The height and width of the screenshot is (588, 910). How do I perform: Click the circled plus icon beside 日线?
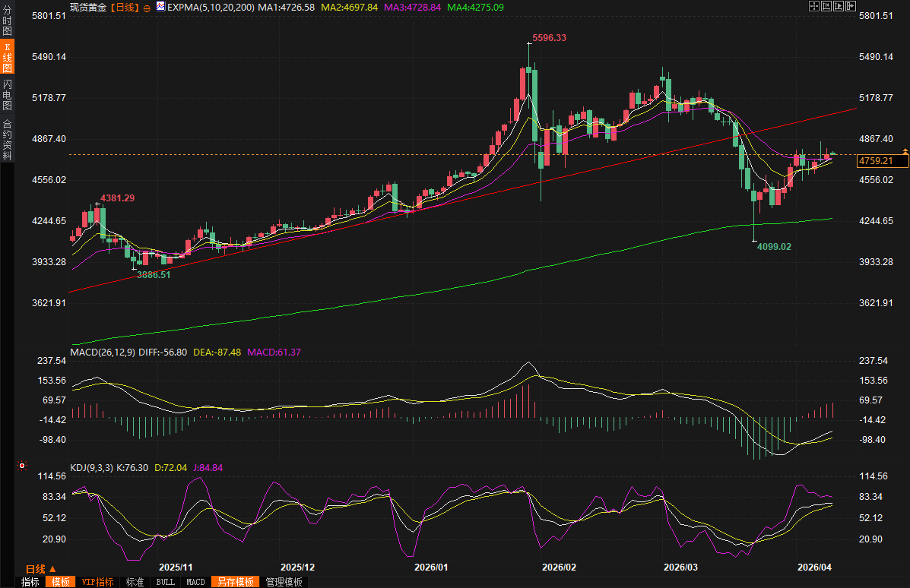(147, 7)
